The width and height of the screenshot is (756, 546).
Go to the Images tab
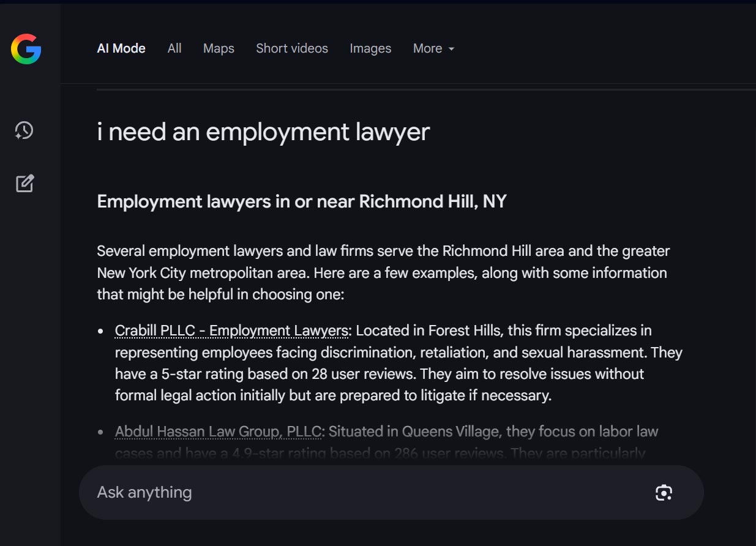(370, 48)
